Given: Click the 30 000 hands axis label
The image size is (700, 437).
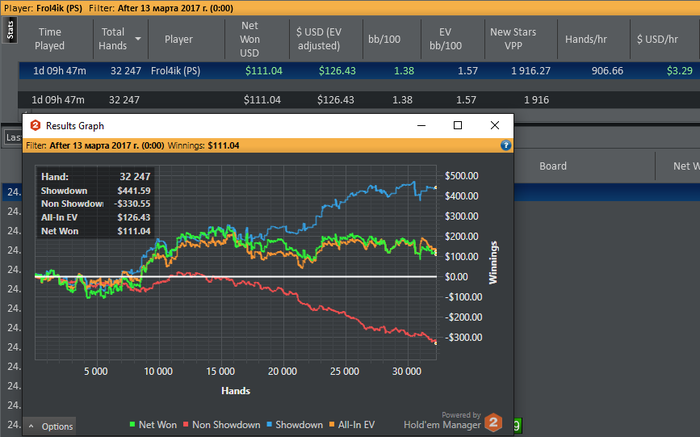Looking at the screenshot, I should (x=407, y=371).
